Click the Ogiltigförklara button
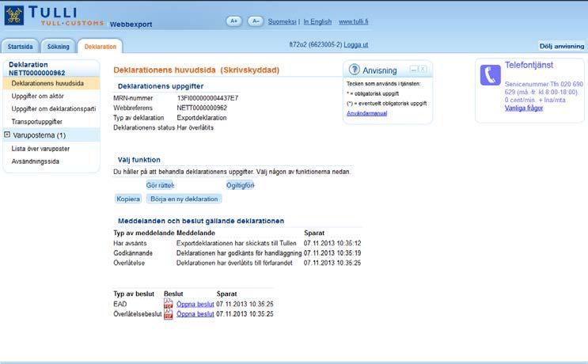Screen dimensions: 588x364 pos(240,185)
